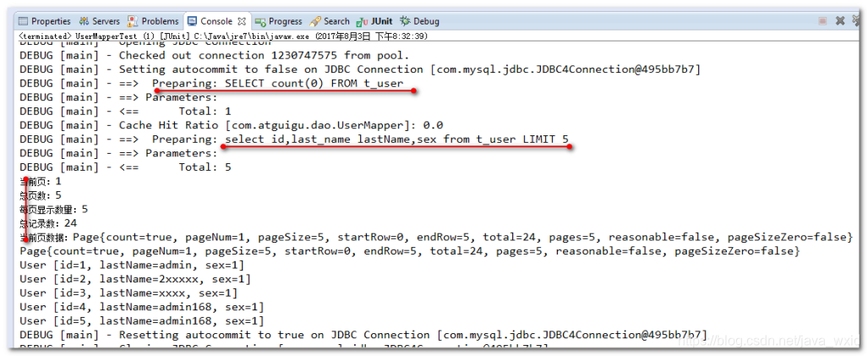Click the '每页显示数量: 5' output line
The image size is (868, 356).
(54, 209)
